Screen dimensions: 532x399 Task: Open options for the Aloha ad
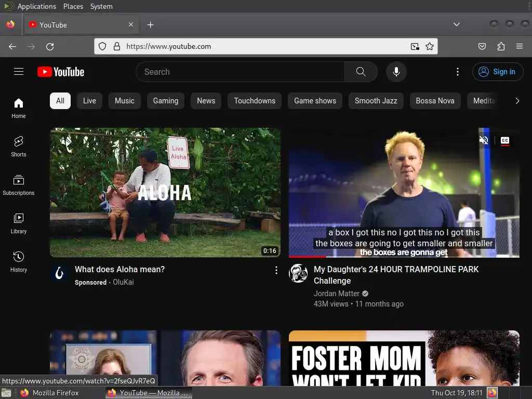pyautogui.click(x=276, y=270)
